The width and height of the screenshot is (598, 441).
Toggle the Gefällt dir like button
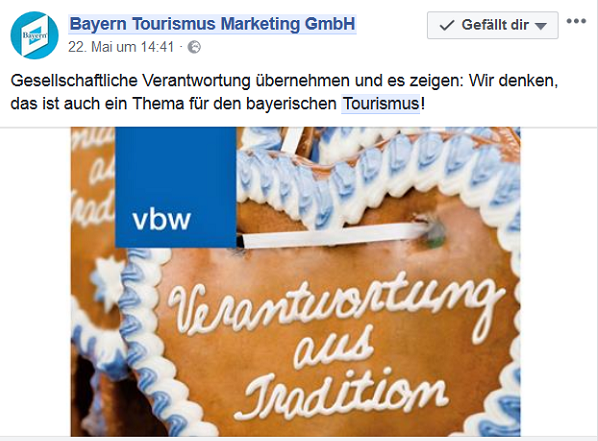pyautogui.click(x=493, y=25)
